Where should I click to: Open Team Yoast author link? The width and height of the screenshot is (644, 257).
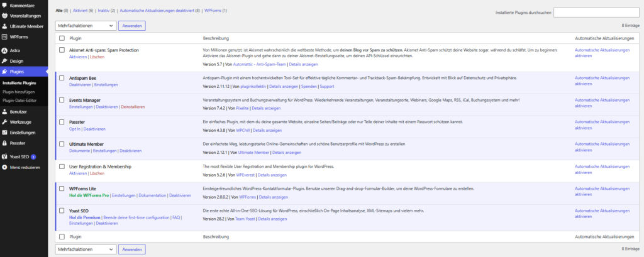click(245, 219)
